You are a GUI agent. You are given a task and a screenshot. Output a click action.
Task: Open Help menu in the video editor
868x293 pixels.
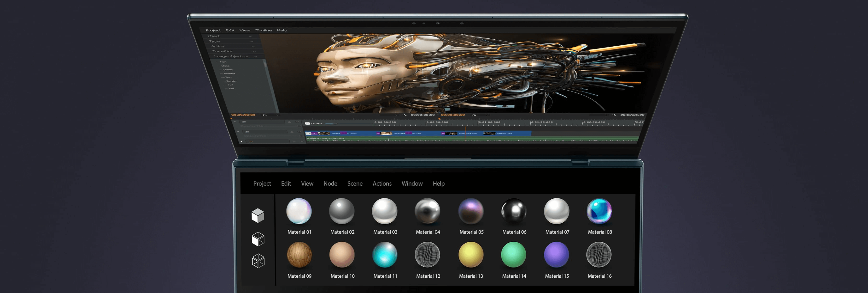[x=282, y=30]
